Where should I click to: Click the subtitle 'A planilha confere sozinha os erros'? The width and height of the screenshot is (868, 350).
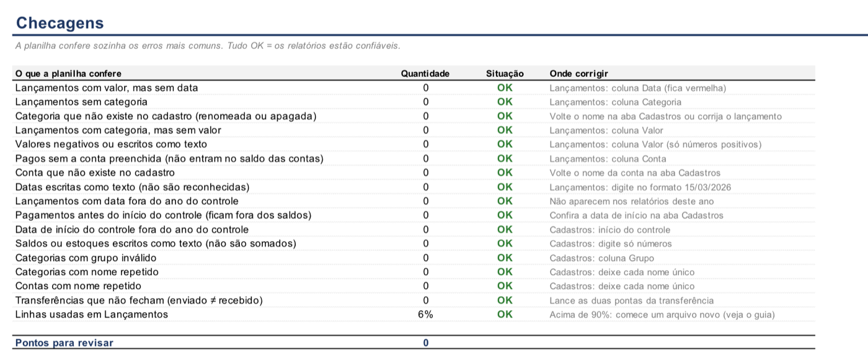pos(208,46)
